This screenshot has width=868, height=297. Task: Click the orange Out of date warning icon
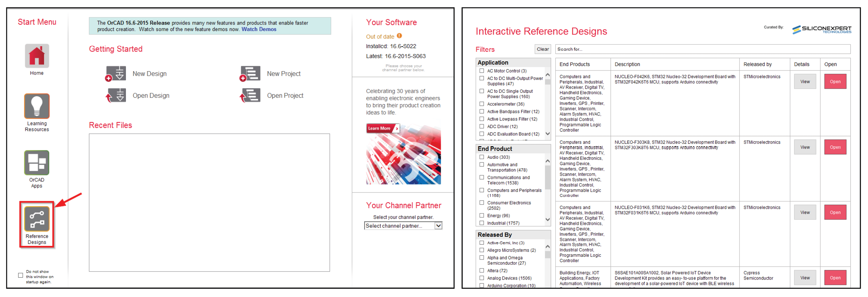[399, 36]
